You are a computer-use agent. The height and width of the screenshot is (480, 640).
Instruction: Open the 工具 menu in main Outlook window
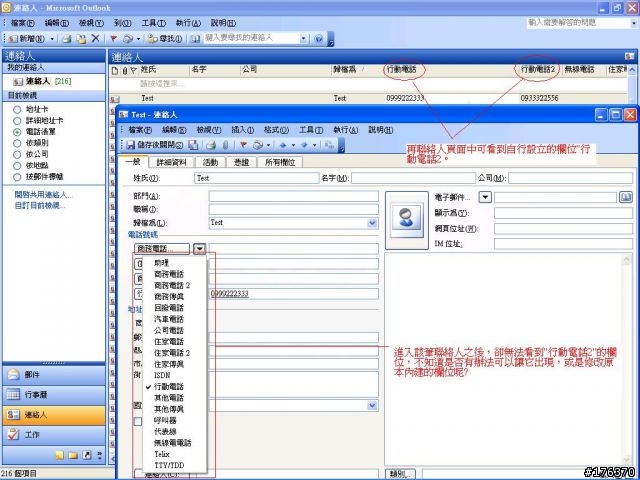click(153, 23)
